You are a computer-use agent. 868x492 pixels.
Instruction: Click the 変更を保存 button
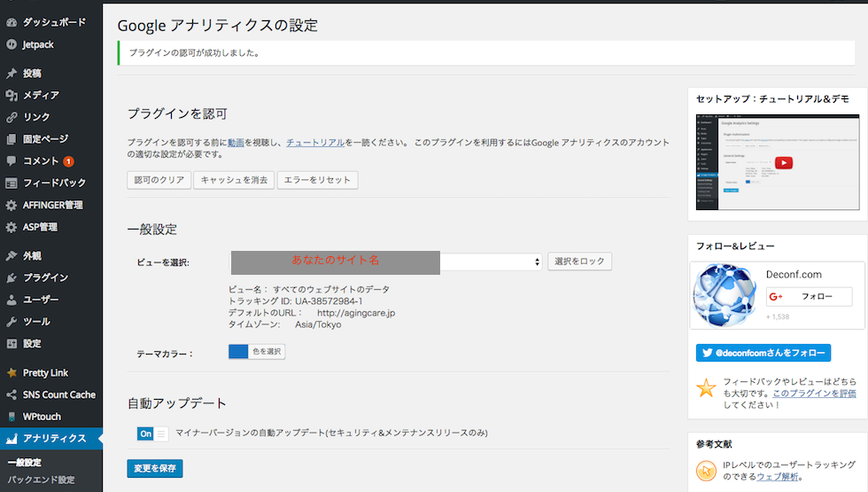(155, 468)
